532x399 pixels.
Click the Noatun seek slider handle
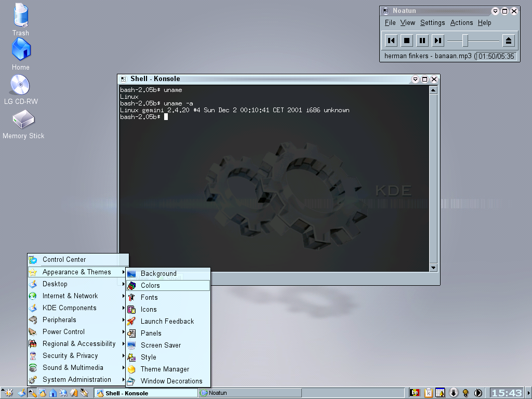tap(465, 41)
